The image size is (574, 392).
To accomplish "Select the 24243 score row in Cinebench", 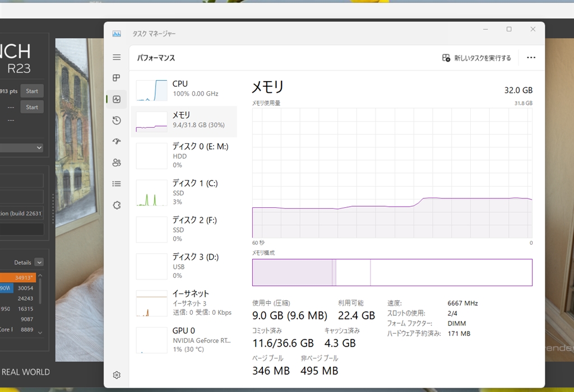I will coord(18,298).
